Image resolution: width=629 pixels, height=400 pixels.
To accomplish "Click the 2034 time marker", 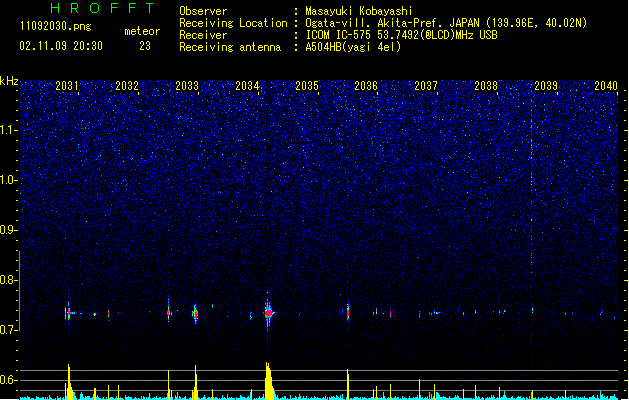I will [x=247, y=86].
